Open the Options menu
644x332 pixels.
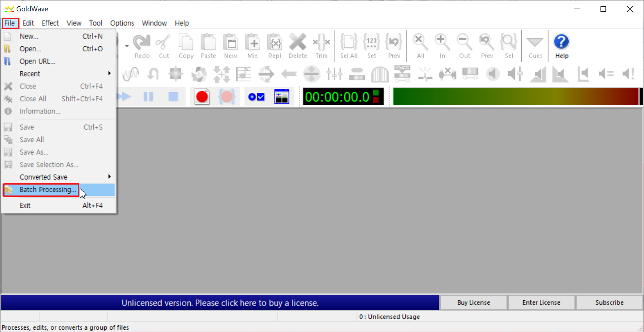[x=122, y=23]
